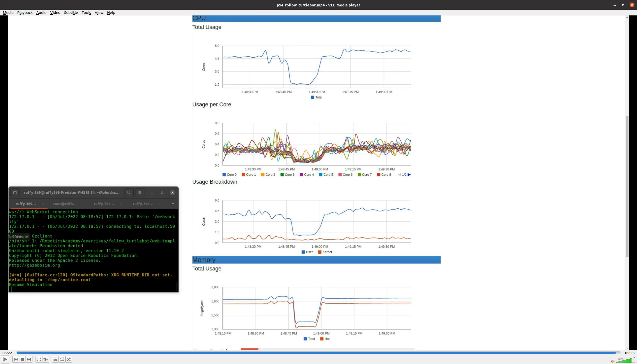The height and width of the screenshot is (364, 637).
Task: Close the root@e5fb terminal tab
Action: [82, 204]
